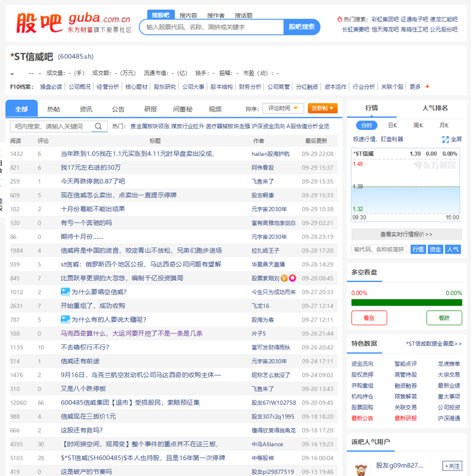This screenshot has height=476, width=471.
Task: Open the 评论时间 sort dropdown
Action: pos(283,108)
